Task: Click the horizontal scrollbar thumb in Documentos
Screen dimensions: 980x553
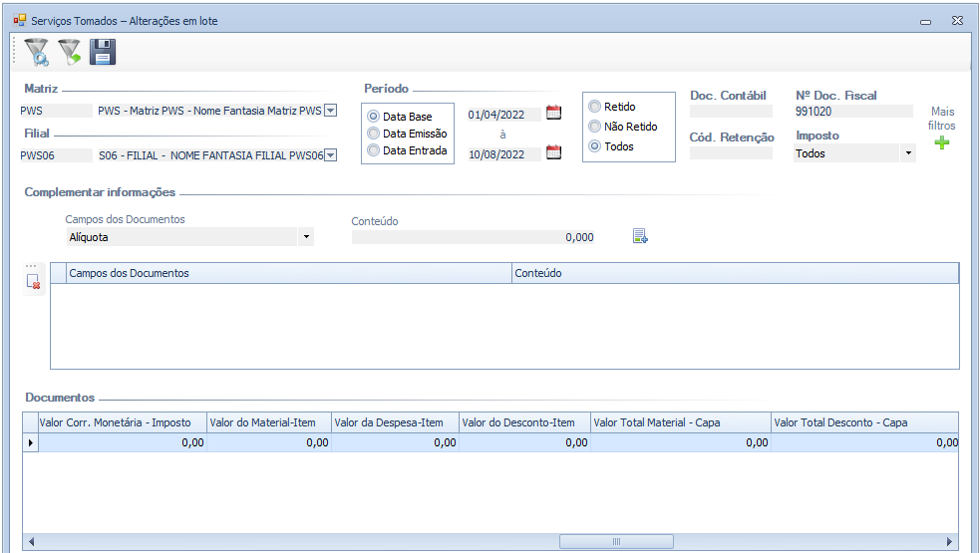Action: pos(615,541)
